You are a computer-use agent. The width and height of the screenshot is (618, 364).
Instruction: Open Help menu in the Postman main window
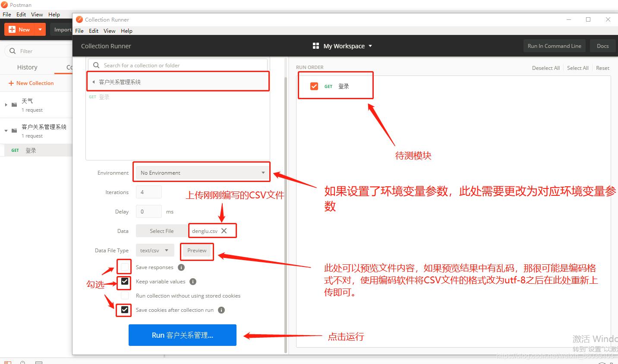pos(54,14)
